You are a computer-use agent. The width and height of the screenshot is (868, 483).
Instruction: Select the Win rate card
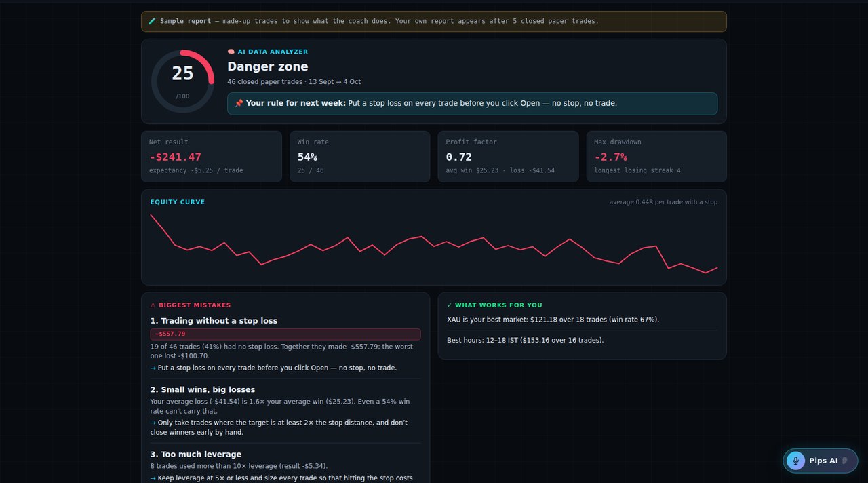click(359, 157)
